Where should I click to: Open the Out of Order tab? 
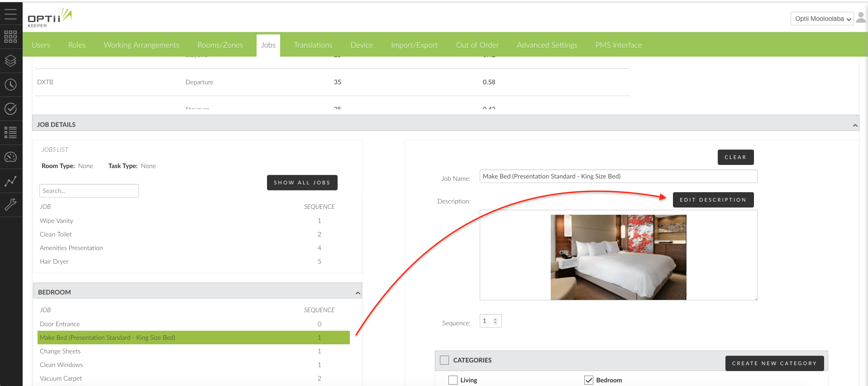[477, 45]
